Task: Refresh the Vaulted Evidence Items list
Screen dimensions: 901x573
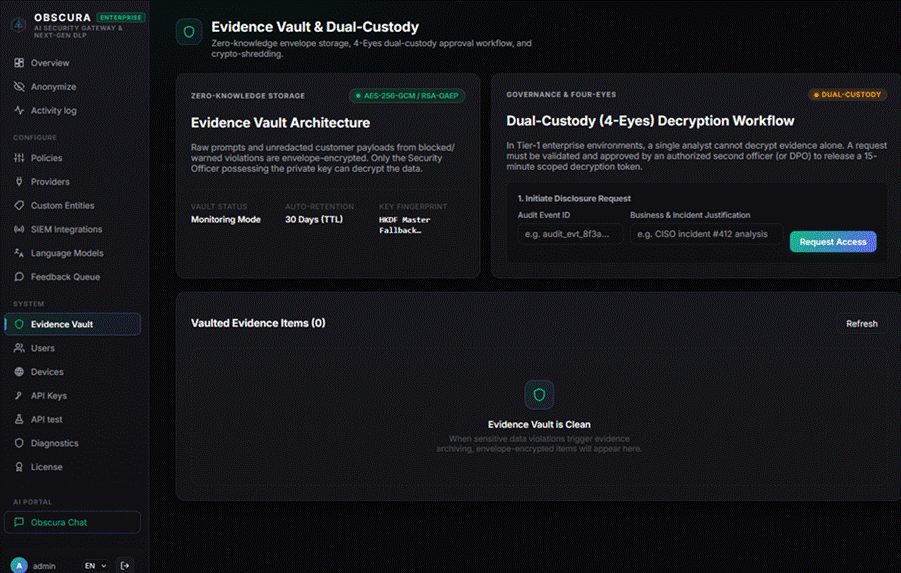Action: [861, 324]
